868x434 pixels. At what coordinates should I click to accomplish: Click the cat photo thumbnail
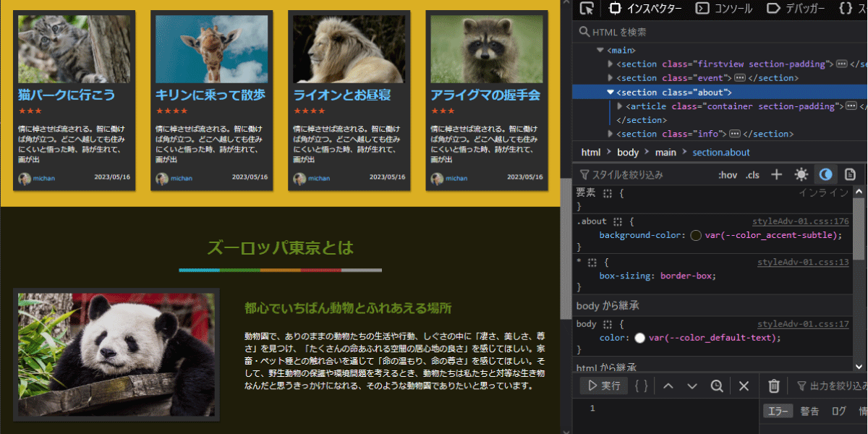click(74, 49)
